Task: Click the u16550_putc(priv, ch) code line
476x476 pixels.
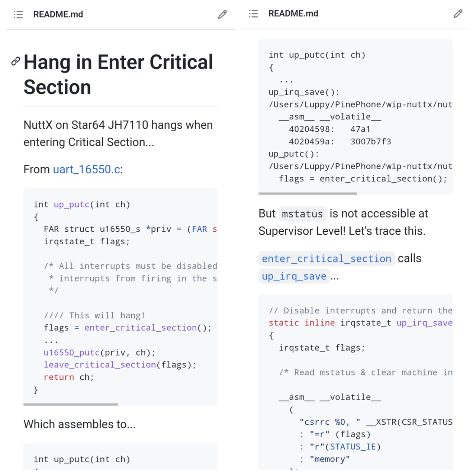Action: [99, 353]
